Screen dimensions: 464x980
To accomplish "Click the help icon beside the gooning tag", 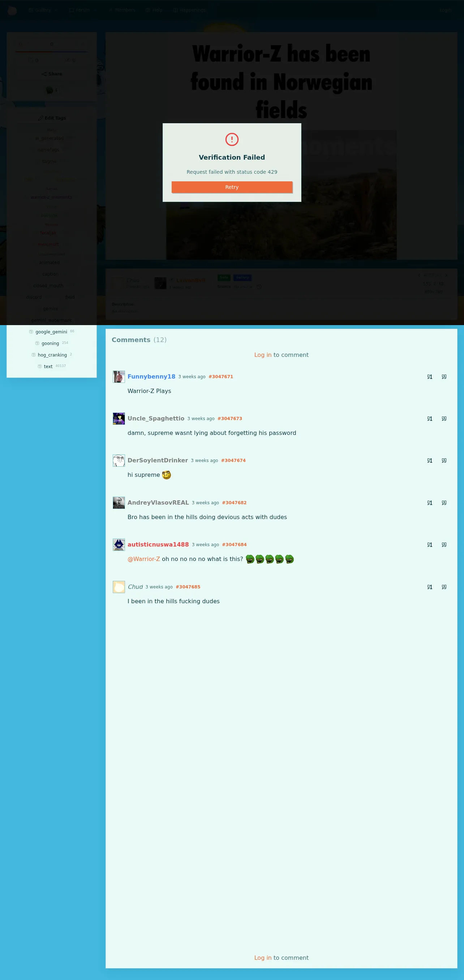I will (37, 343).
